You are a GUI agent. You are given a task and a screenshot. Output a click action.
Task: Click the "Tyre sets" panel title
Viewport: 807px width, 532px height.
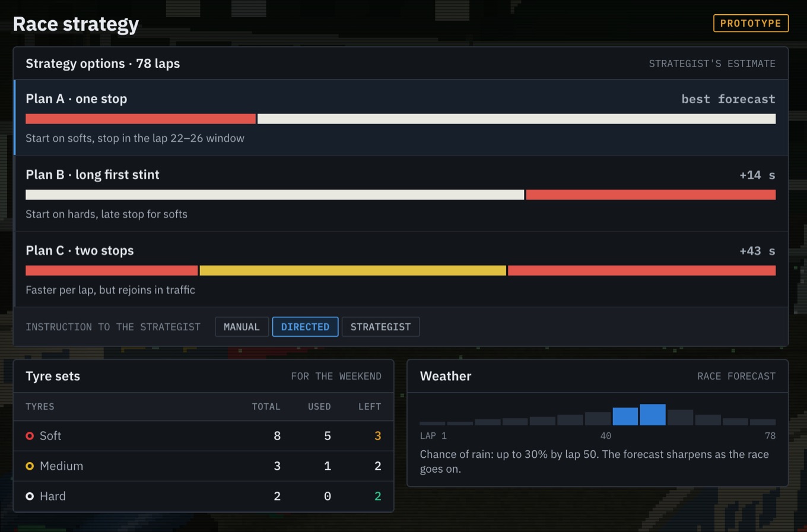(x=53, y=376)
